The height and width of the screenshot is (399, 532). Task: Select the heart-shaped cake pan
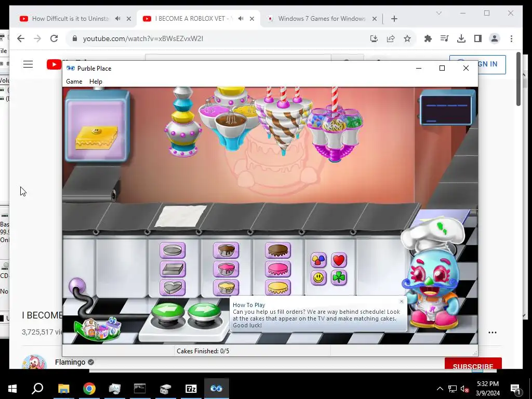(x=172, y=288)
